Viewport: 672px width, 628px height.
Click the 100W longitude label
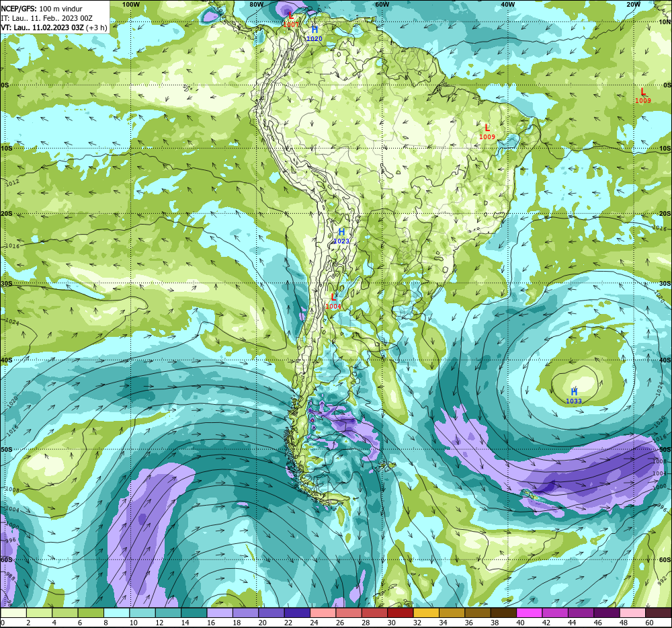tap(131, 4)
